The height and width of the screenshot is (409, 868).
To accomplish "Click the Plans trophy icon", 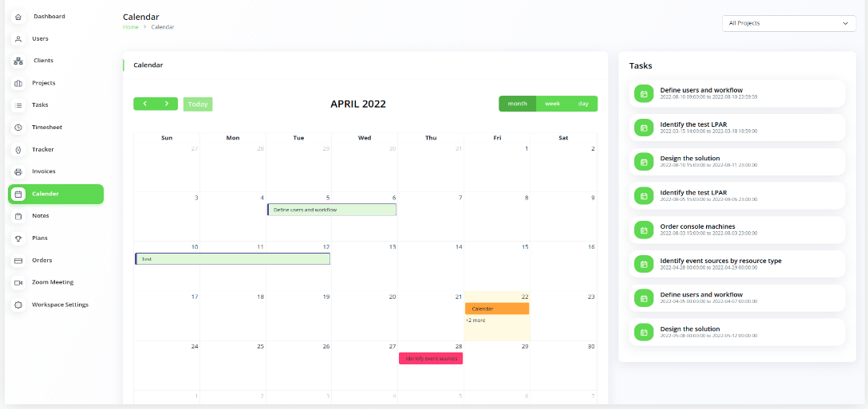I will click(18, 238).
